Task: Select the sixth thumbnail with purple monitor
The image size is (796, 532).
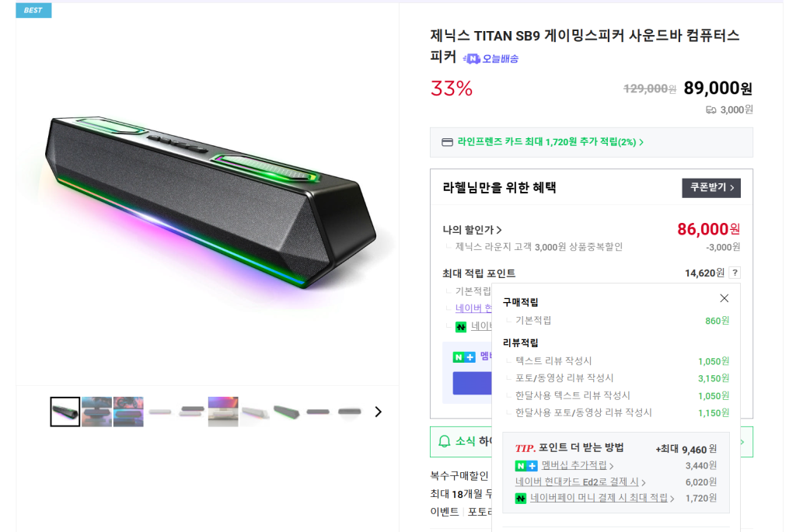Action: 223,412
